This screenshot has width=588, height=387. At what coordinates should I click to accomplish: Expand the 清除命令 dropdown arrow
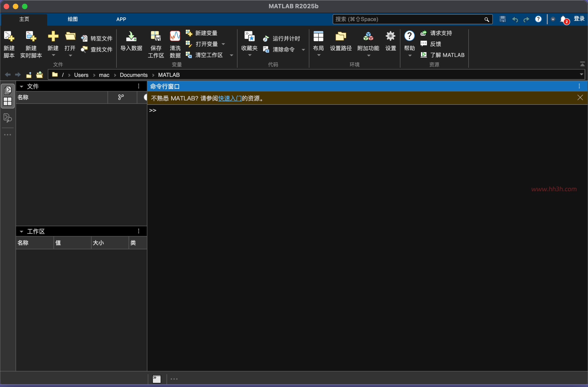click(x=303, y=50)
